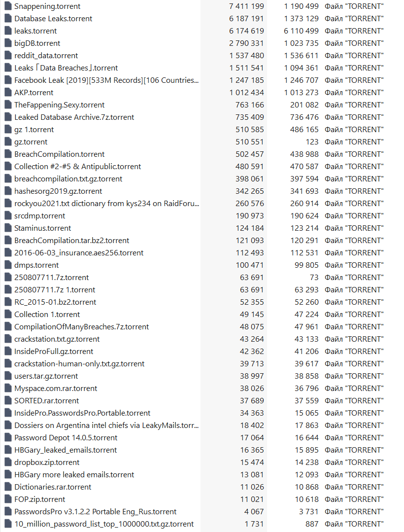
Task: Select PasswordsPro v3.1.2.2 Portable Eng_Rus.torrent name
Action: [x=95, y=512]
